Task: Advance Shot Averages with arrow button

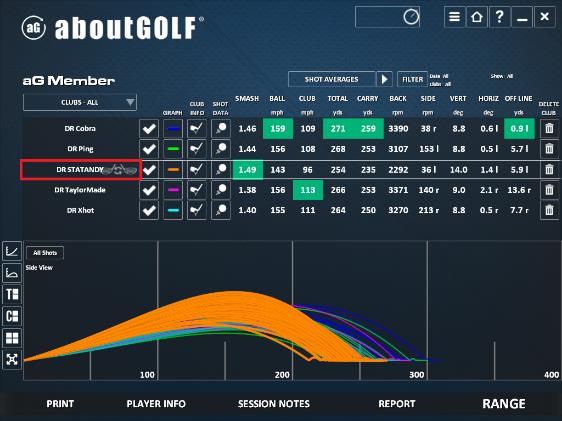Action: (384, 79)
